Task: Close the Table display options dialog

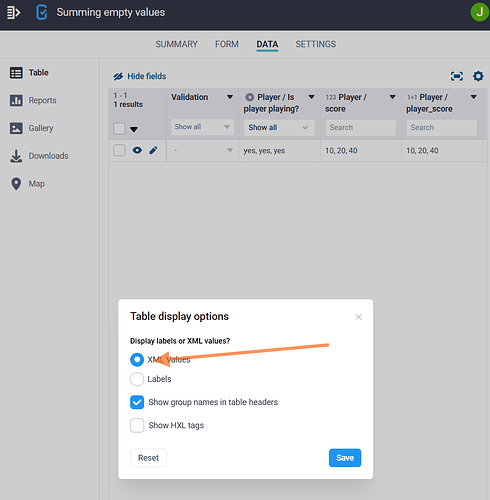Action: [x=359, y=317]
